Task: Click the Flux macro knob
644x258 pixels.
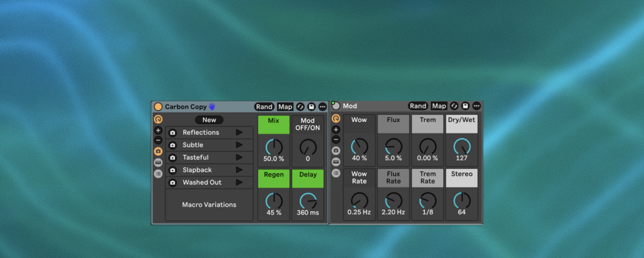Action: (x=393, y=146)
